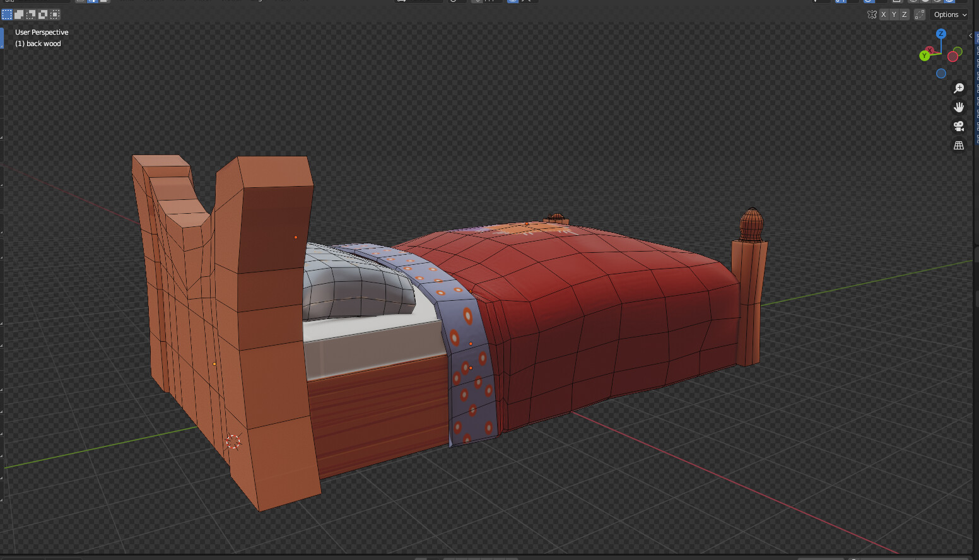Toggle orthographic projection with the grid icon
The height and width of the screenshot is (560, 979).
959,145
